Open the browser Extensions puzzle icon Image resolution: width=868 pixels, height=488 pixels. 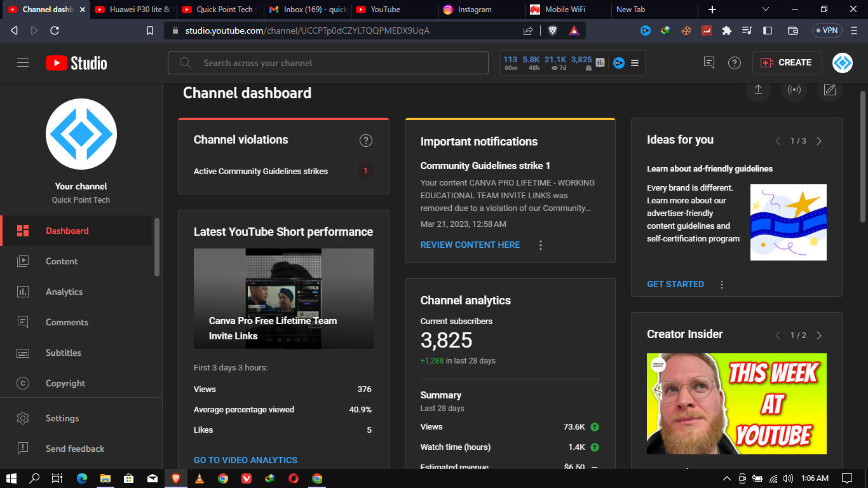pyautogui.click(x=727, y=30)
